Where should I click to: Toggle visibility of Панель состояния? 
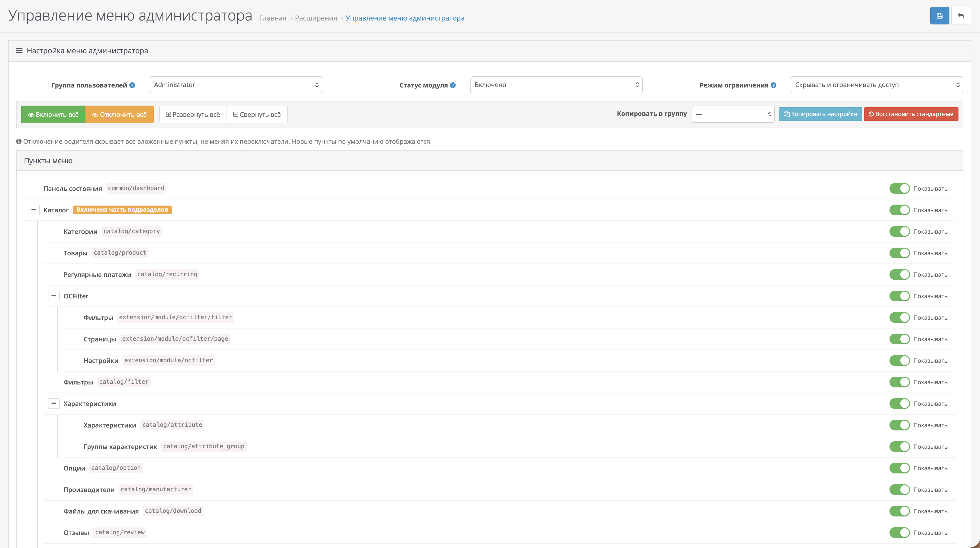[x=899, y=188]
